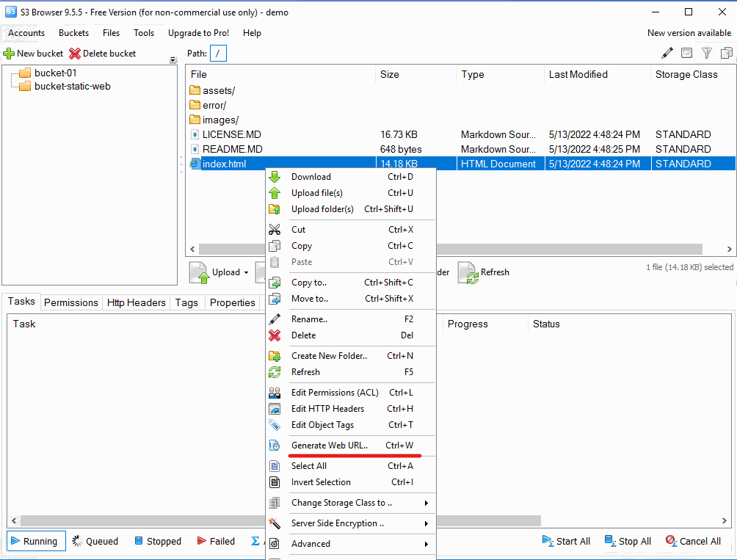This screenshot has width=737, height=560.
Task: Switch to the Permissions tab
Action: coord(71,302)
